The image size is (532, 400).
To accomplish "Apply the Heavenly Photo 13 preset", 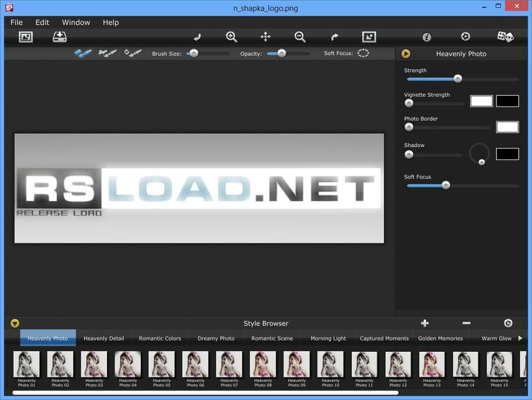I will pyautogui.click(x=432, y=369).
